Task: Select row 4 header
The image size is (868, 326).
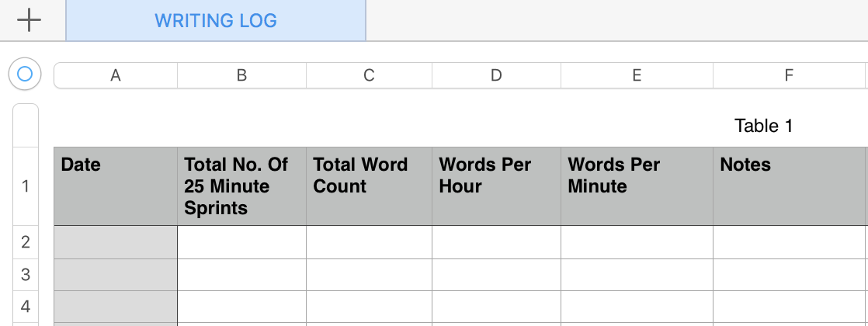Action: click(26, 307)
